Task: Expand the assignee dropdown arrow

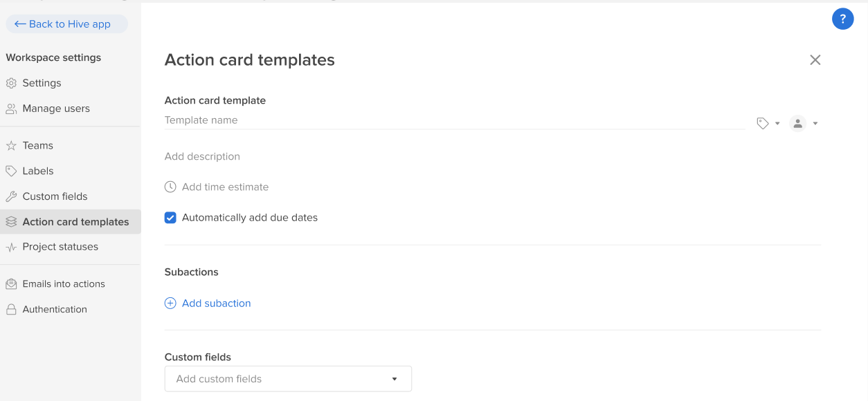Action: point(815,124)
